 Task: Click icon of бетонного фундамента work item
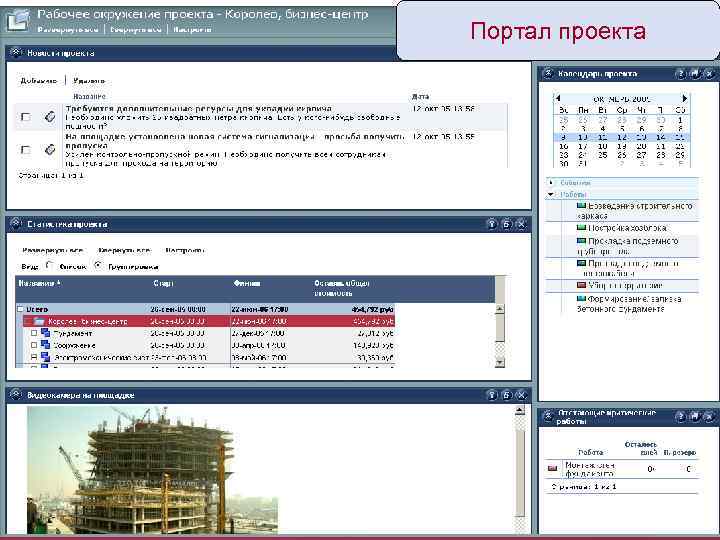[x=581, y=299]
